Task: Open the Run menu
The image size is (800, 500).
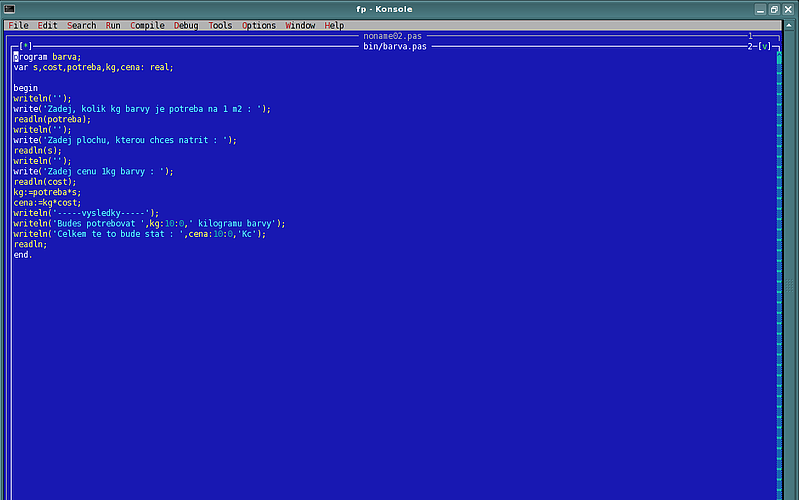Action: click(x=113, y=25)
